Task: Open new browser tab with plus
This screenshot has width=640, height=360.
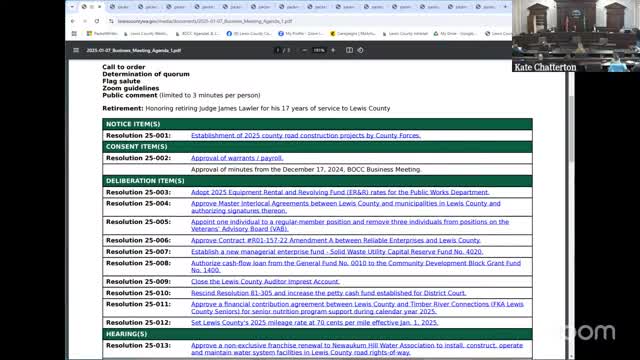Action: [505, 7]
